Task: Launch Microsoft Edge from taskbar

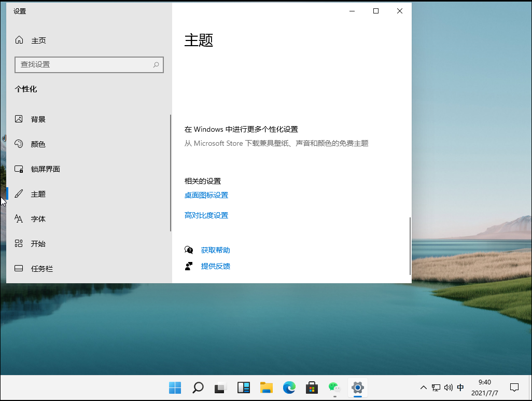Action: pyautogui.click(x=289, y=388)
